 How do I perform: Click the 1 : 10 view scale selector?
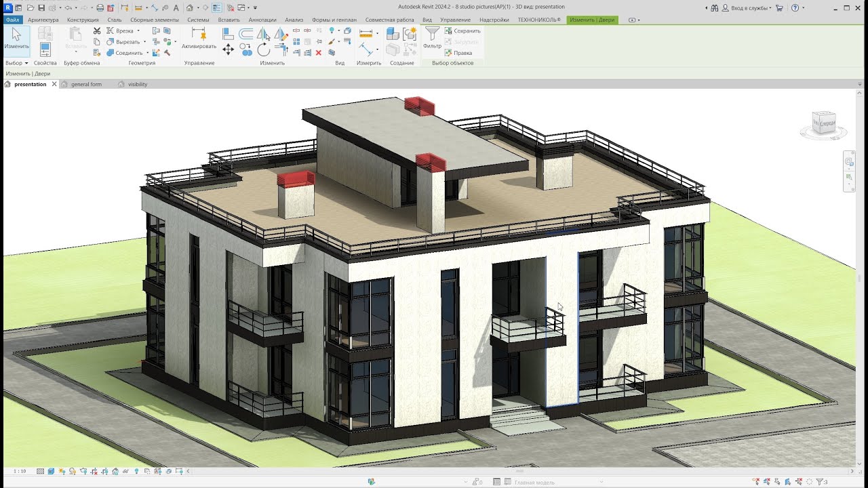tap(20, 471)
